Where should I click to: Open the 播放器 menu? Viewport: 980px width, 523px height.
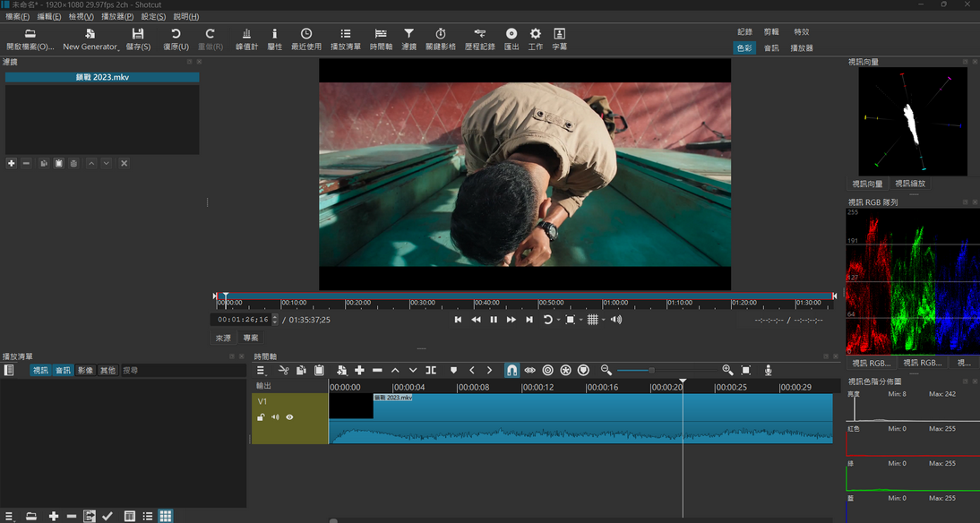pyautogui.click(x=117, y=17)
